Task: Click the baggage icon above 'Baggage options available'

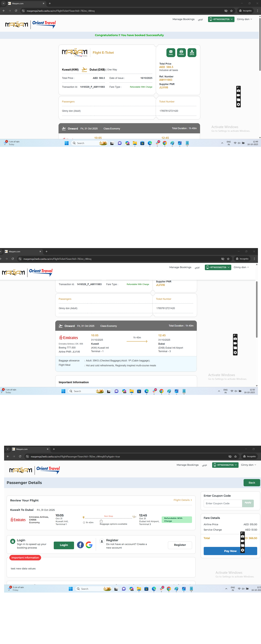Action: (101, 521)
